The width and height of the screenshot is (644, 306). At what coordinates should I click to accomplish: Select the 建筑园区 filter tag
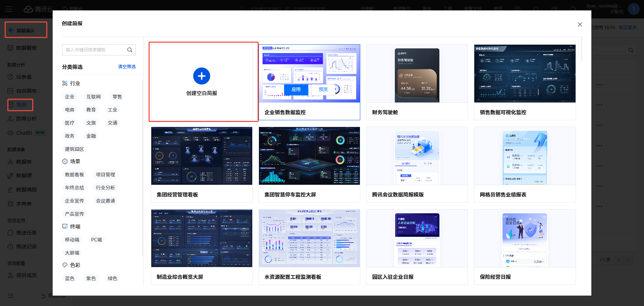[74, 149]
